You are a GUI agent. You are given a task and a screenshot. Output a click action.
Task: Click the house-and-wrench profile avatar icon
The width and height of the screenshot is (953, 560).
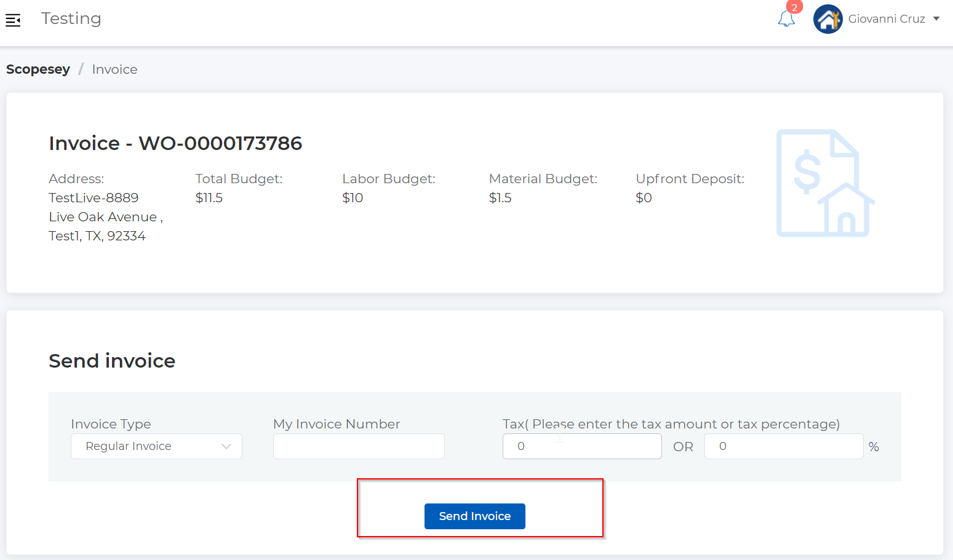[x=828, y=19]
